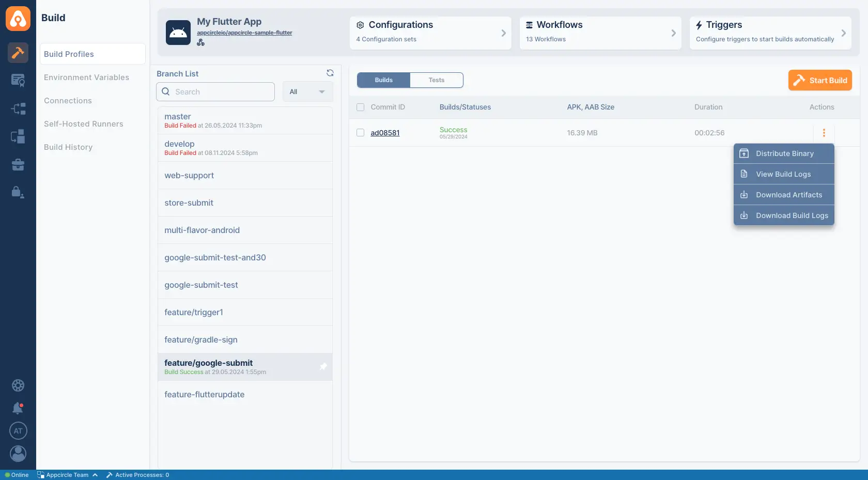Click the gear icon beside Configurations
868x480 pixels.
361,25
